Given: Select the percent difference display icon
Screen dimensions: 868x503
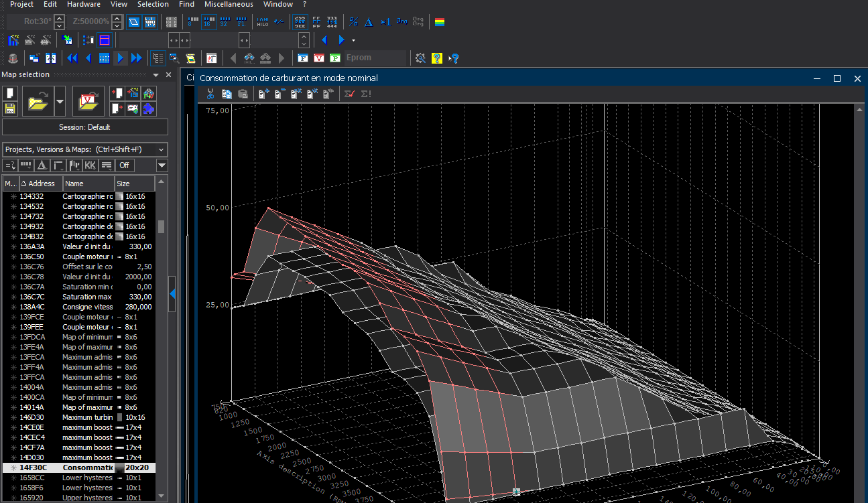Looking at the screenshot, I should click(353, 21).
